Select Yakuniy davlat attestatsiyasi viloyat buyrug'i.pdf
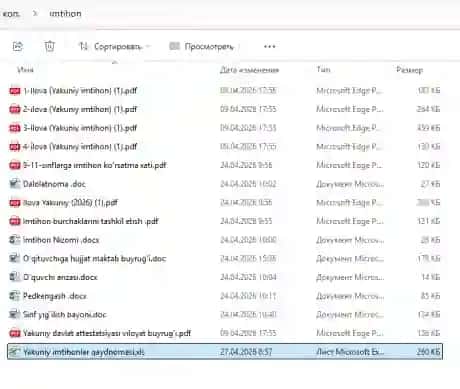Viewport: 460px width, 389px height. (107, 333)
